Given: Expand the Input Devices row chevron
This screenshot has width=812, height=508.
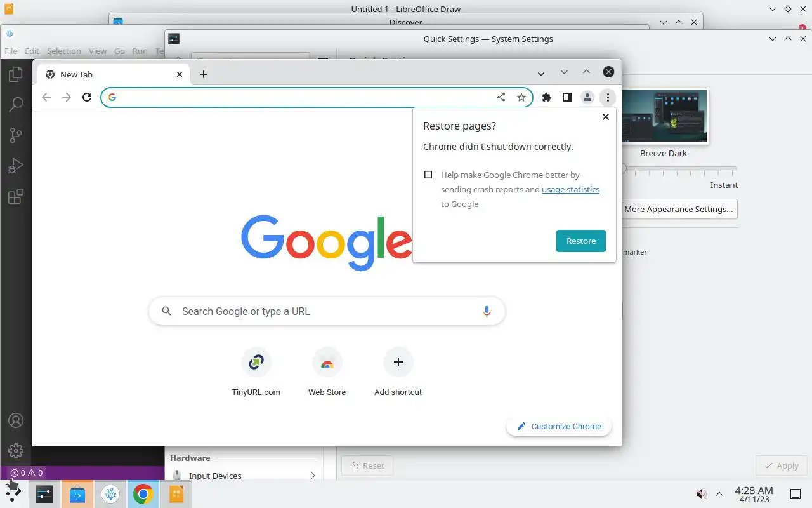Looking at the screenshot, I should (x=313, y=476).
